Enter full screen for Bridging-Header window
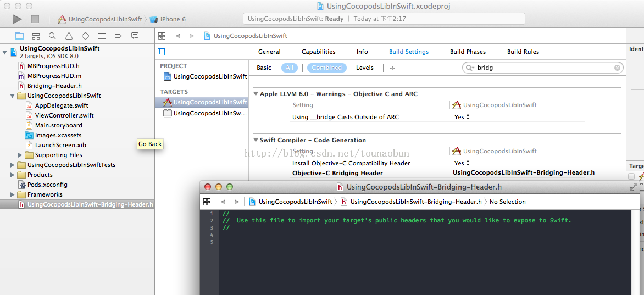644x295 pixels. click(634, 187)
